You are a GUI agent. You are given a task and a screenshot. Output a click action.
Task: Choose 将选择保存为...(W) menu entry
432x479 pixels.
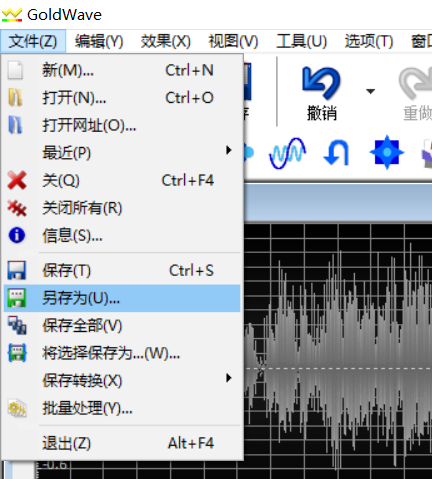[x=122, y=353]
